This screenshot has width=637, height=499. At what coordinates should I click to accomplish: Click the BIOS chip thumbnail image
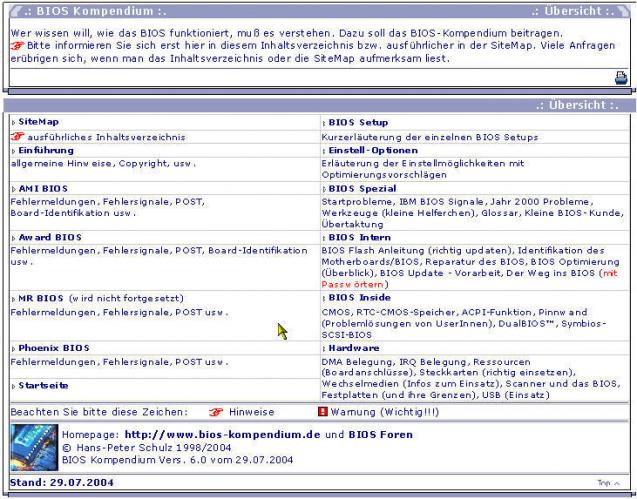pyautogui.click(x=34, y=447)
